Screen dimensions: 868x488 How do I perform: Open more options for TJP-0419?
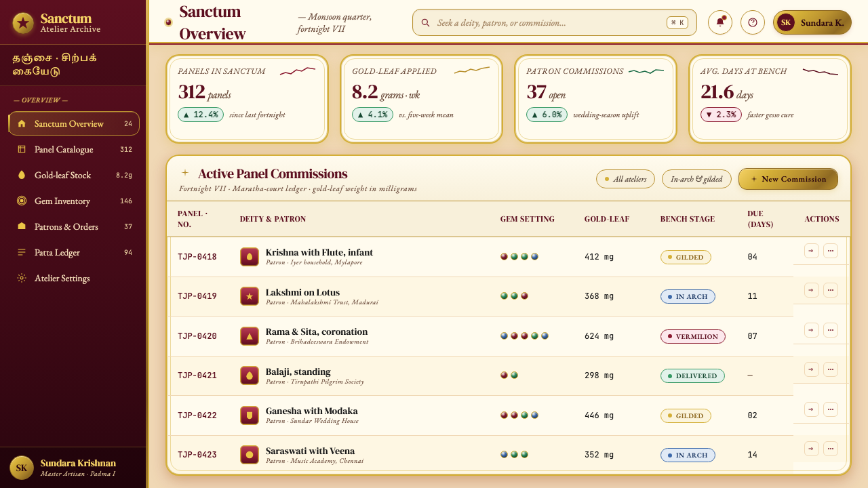831,290
